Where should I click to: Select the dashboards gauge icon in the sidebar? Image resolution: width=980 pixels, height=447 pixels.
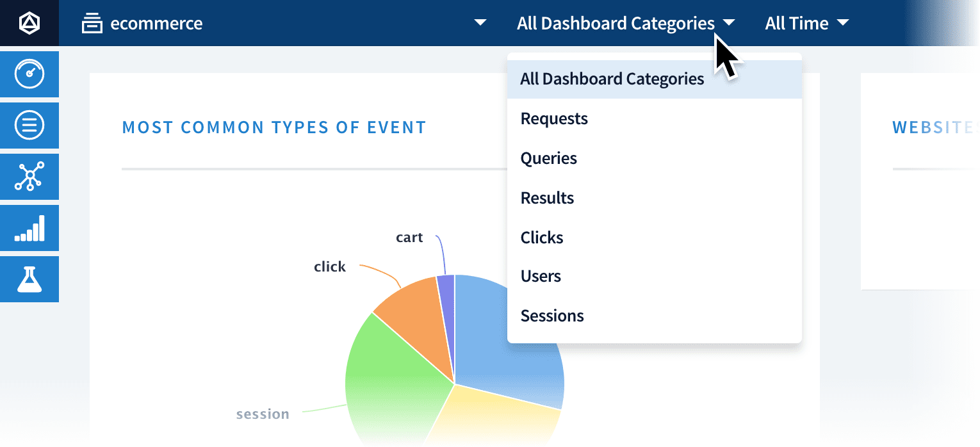coord(29,74)
